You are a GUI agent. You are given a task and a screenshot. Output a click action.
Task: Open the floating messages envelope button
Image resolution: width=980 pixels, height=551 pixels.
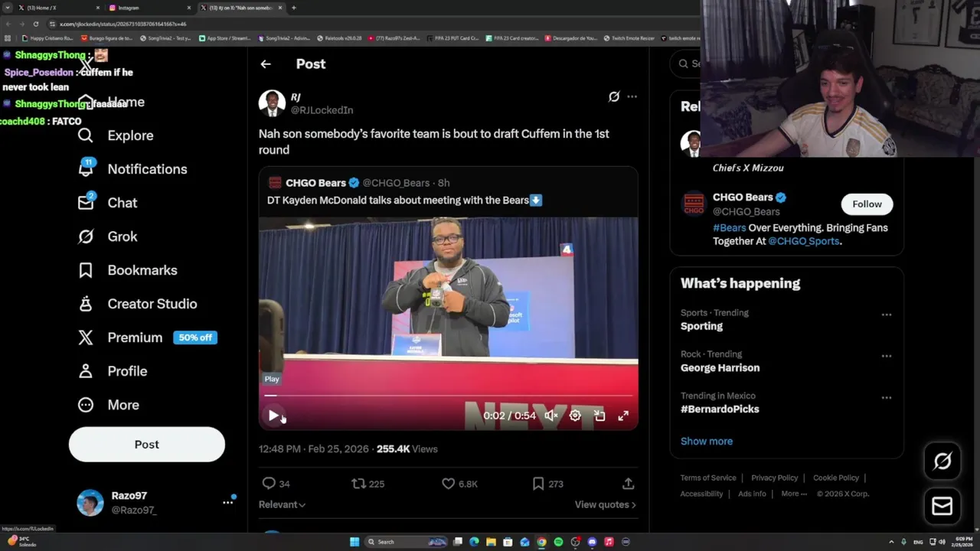pyautogui.click(x=942, y=506)
